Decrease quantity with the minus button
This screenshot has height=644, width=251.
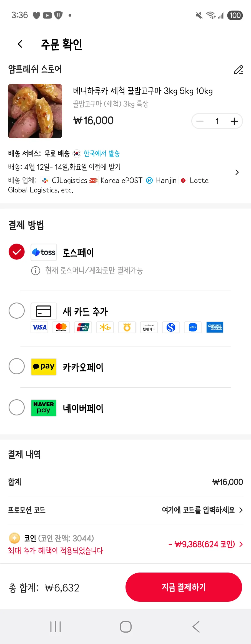coord(200,121)
